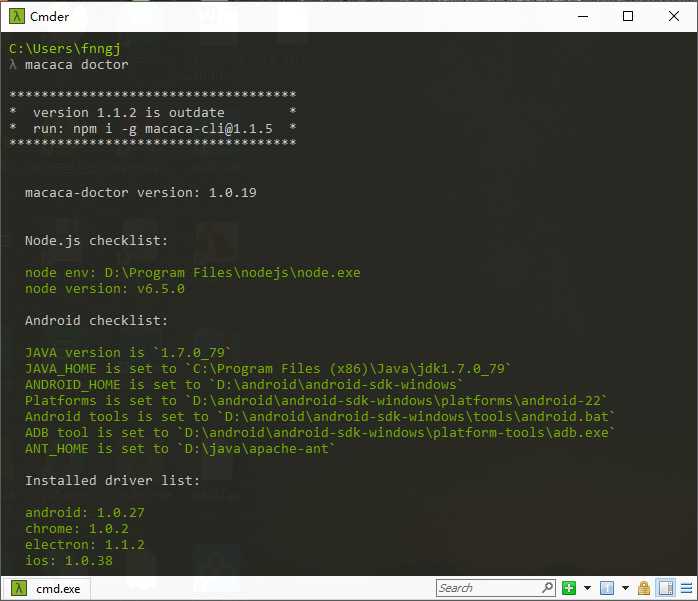Toggle the alternative-mode panel icon in status bar
698x601 pixels.
666,588
